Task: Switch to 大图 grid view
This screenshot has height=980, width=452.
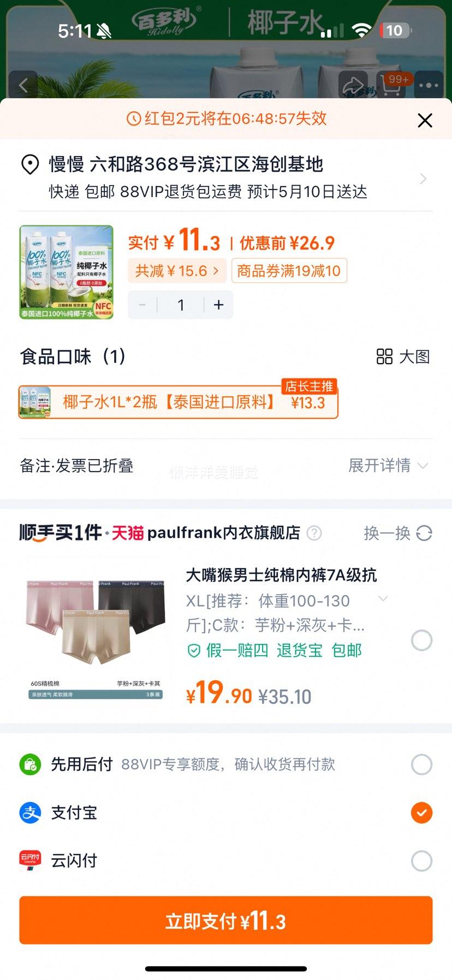Action: coord(403,357)
